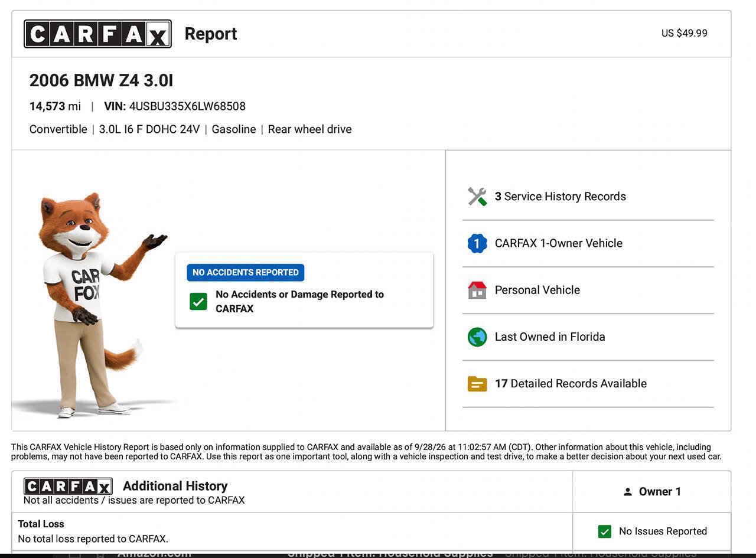Click the Additional History heading

pyautogui.click(x=175, y=486)
